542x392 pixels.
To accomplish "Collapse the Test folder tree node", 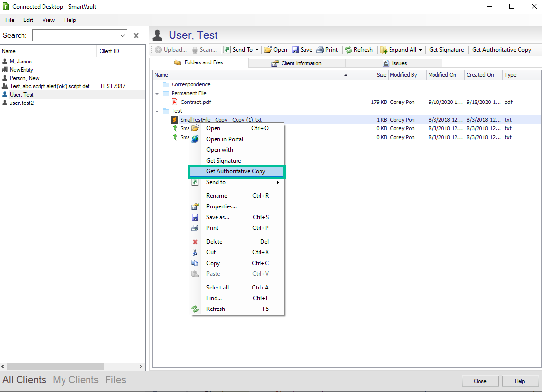I will pyautogui.click(x=157, y=111).
